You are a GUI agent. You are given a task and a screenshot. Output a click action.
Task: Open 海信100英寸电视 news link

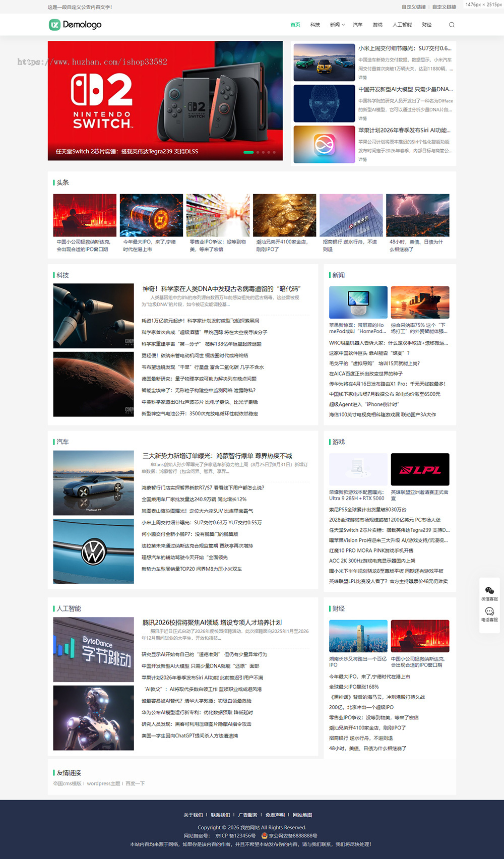pos(383,414)
